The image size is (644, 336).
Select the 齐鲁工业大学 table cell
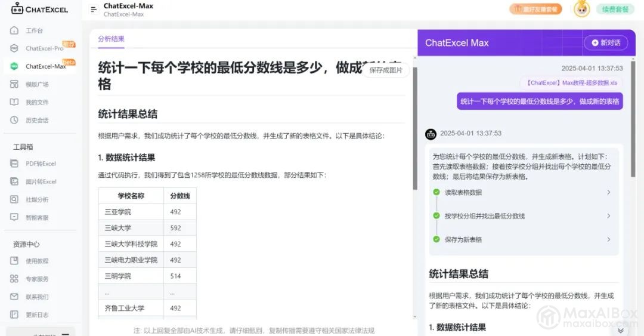[x=131, y=308]
